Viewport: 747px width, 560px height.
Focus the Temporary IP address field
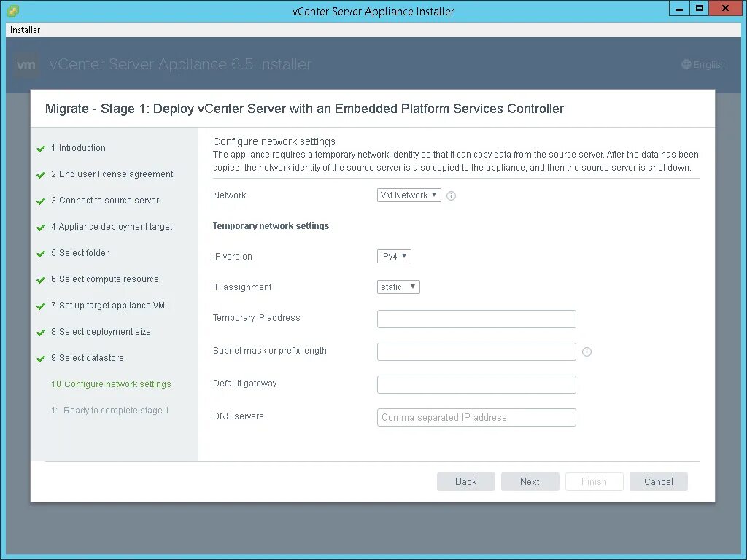point(476,319)
